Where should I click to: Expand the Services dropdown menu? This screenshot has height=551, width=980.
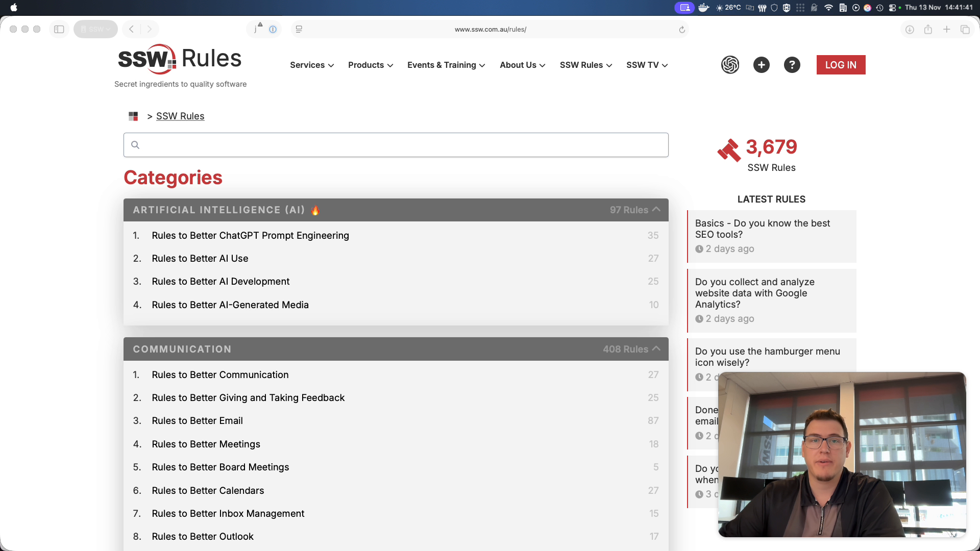[x=312, y=65]
